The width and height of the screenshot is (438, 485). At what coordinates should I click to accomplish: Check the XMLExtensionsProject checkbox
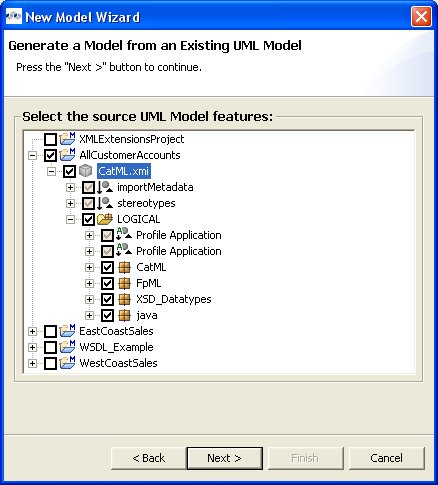(x=50, y=139)
